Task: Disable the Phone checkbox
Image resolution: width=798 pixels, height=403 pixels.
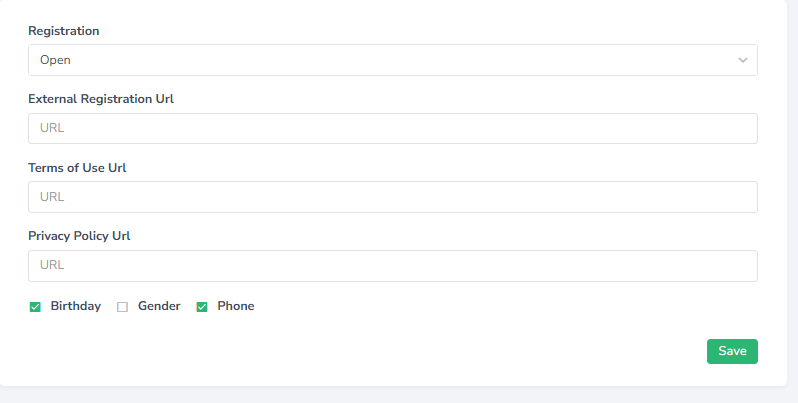Action: tap(202, 307)
